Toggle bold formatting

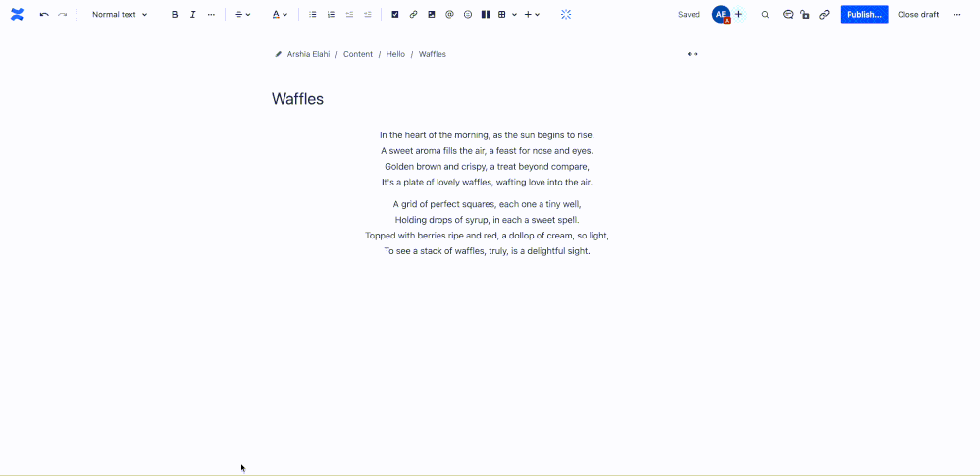[x=175, y=15]
